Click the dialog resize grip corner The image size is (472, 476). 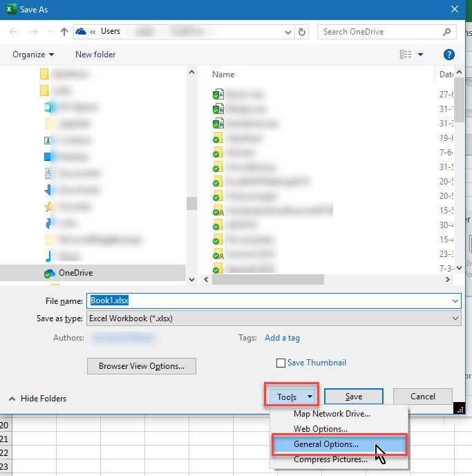pyautogui.click(x=460, y=408)
